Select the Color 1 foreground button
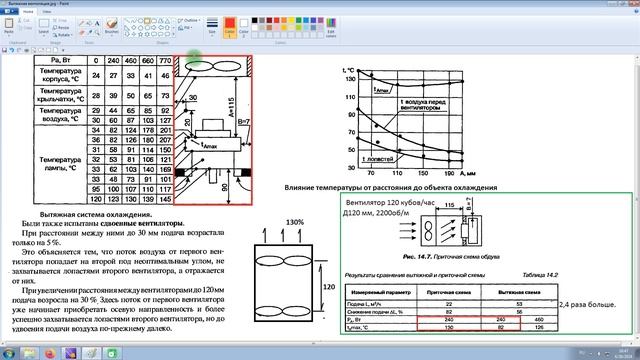The image size is (640, 360). [x=230, y=27]
